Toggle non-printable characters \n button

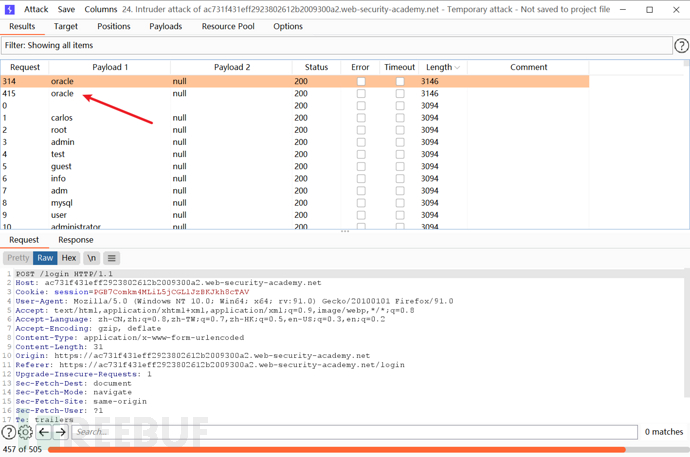pyautogui.click(x=92, y=258)
